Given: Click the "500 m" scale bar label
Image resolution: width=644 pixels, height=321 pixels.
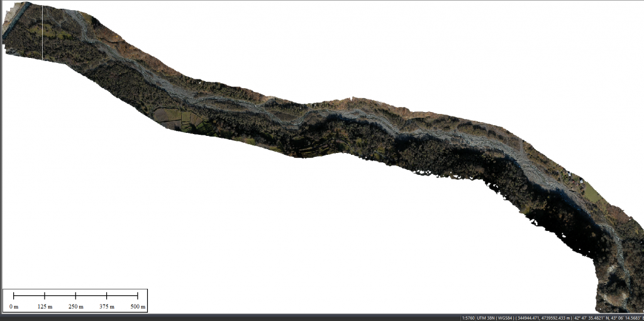Looking at the screenshot, I should (x=137, y=307).
